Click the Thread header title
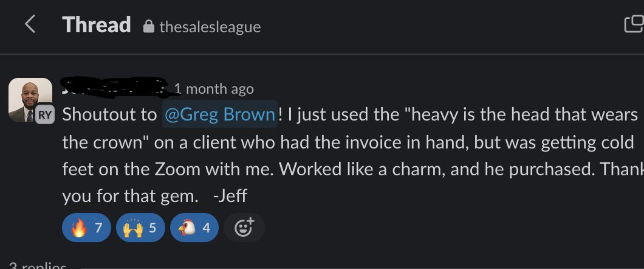Screen dimensions: 644x269 97,25
